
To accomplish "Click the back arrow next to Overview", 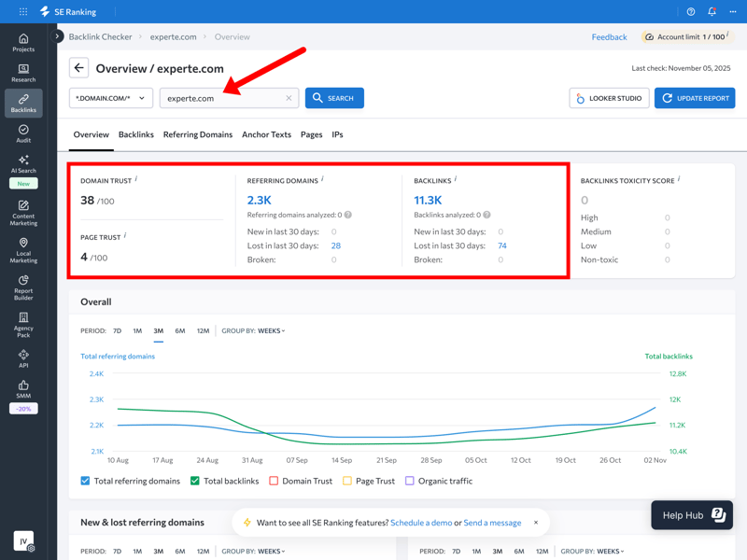I will point(78,68).
